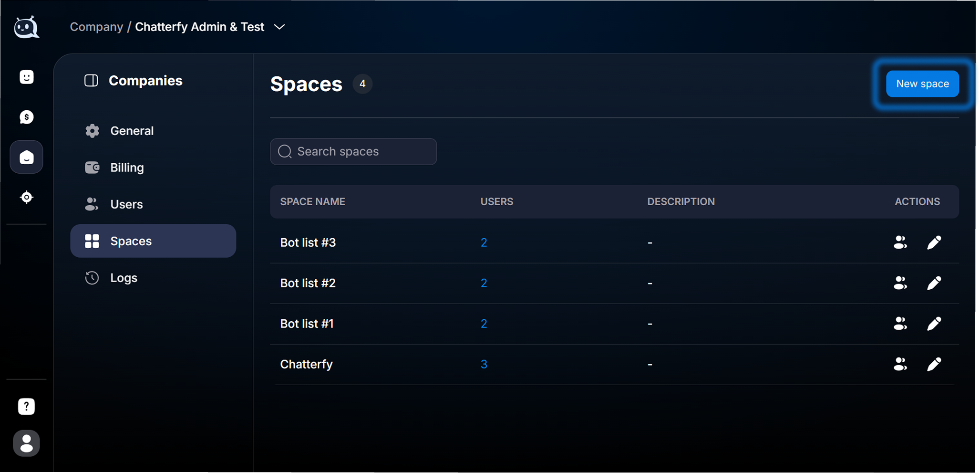Click the SPACE NAME column header
The image size is (980, 473).
point(313,201)
